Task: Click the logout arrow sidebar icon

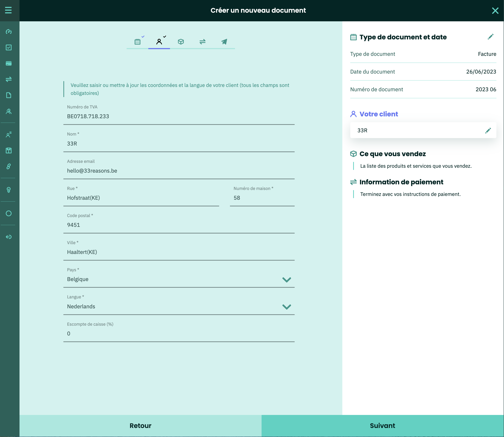Action: [x=9, y=237]
